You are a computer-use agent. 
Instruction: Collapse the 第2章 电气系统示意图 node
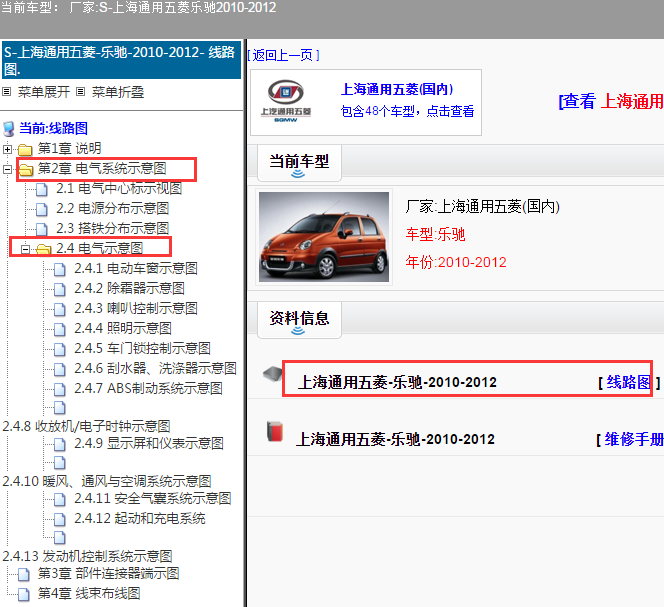(7, 169)
